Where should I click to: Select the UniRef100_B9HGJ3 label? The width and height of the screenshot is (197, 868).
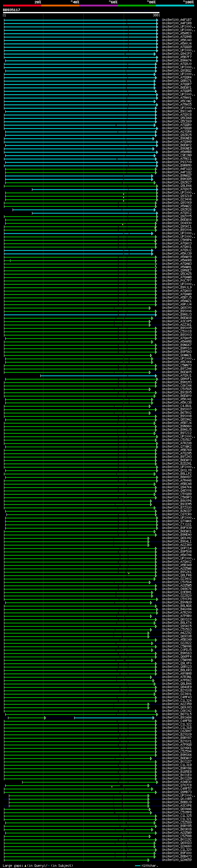point(177,314)
